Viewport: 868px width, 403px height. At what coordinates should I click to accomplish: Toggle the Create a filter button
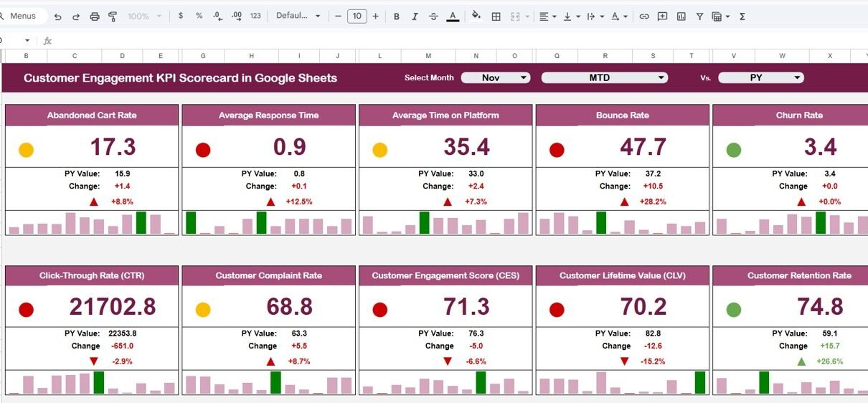(x=699, y=16)
